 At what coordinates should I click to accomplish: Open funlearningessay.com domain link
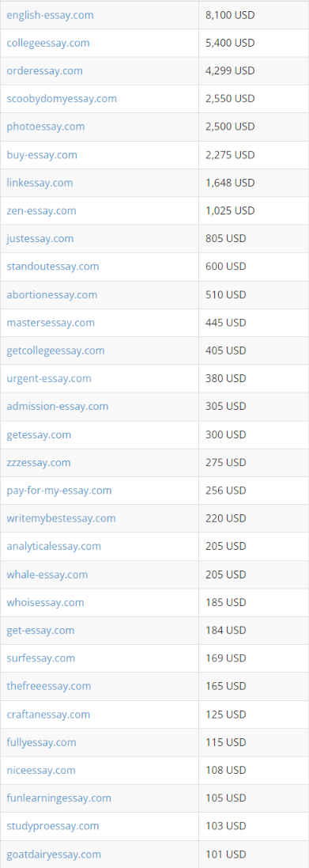pyautogui.click(x=59, y=798)
